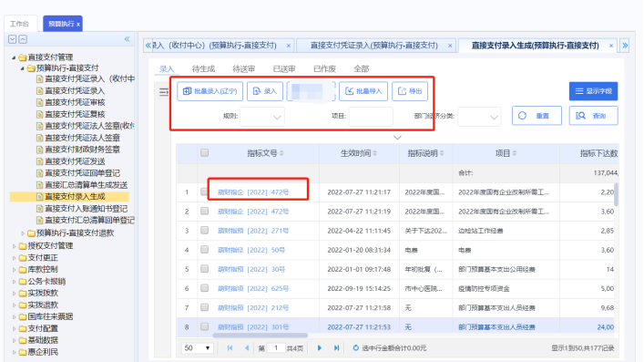The width and height of the screenshot is (644, 362).
Task: Switch to the 全部 status tab
Action: (361, 68)
